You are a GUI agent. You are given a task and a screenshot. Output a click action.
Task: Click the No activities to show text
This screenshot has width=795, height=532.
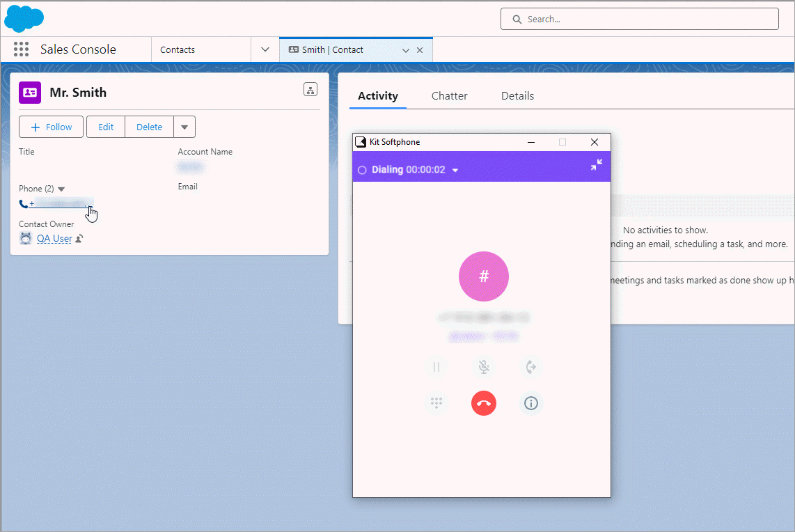point(666,230)
